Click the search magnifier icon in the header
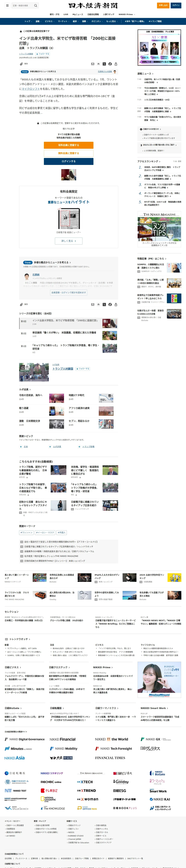 pyautogui.click(x=35, y=5)
